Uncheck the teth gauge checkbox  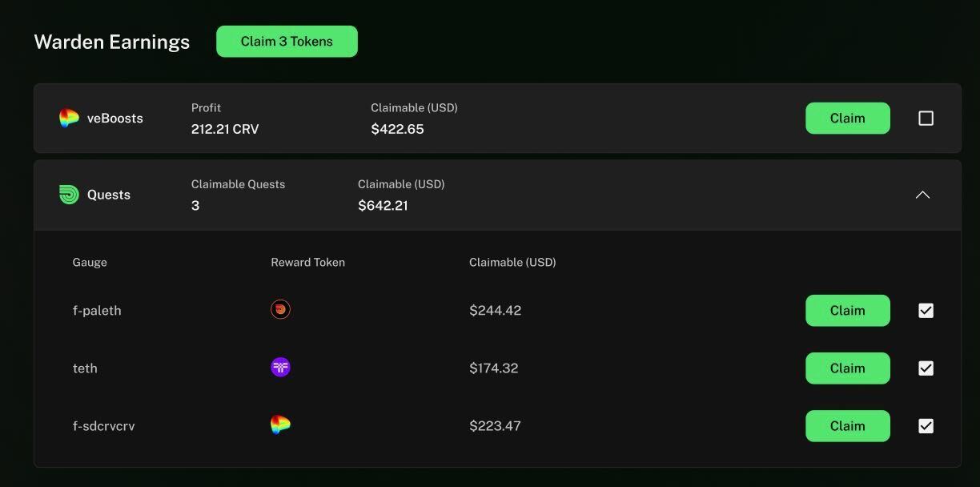(x=926, y=368)
